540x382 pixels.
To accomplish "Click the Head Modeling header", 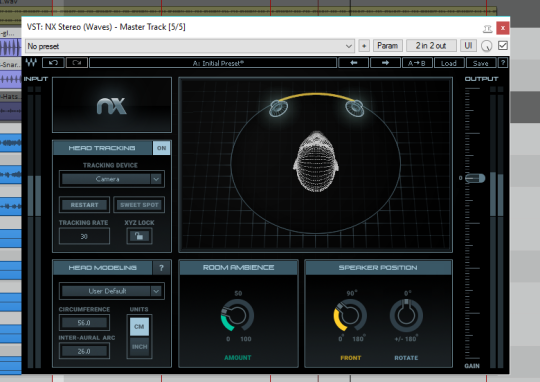I will (x=102, y=268).
